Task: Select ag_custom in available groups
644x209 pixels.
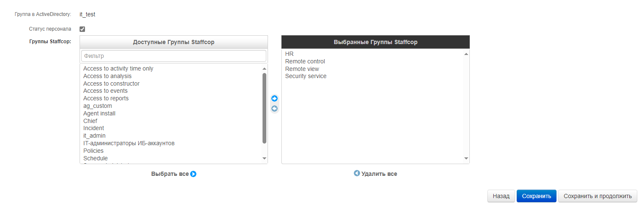Action: [x=171, y=106]
